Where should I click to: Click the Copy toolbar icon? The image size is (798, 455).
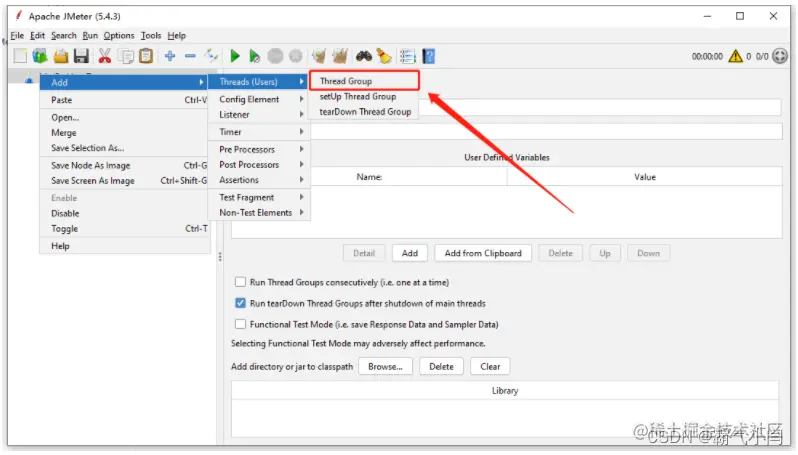[x=126, y=56]
